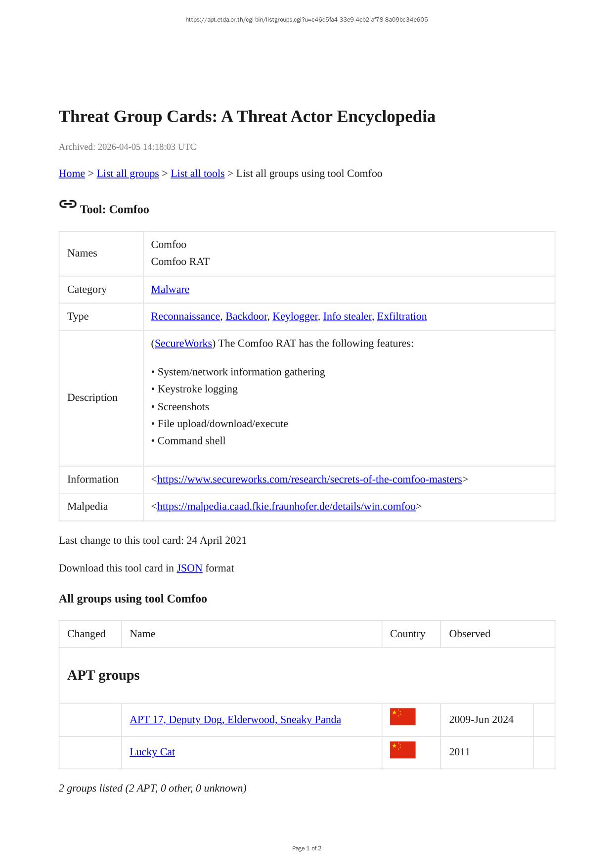Open the Keylogger type link
Viewport: 614px width, 868px height.
295,316
